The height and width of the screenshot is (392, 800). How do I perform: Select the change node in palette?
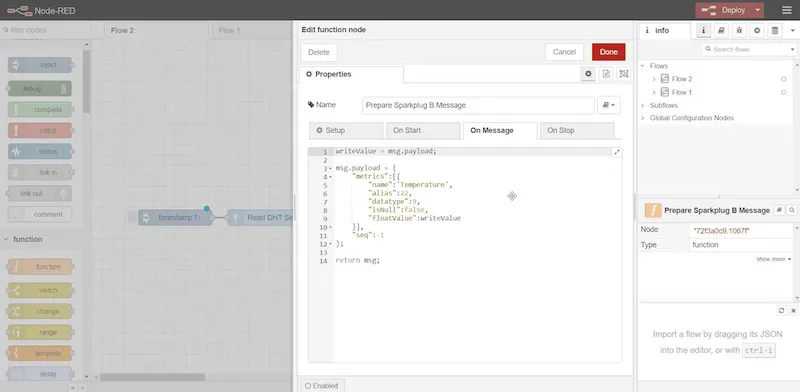click(40, 311)
